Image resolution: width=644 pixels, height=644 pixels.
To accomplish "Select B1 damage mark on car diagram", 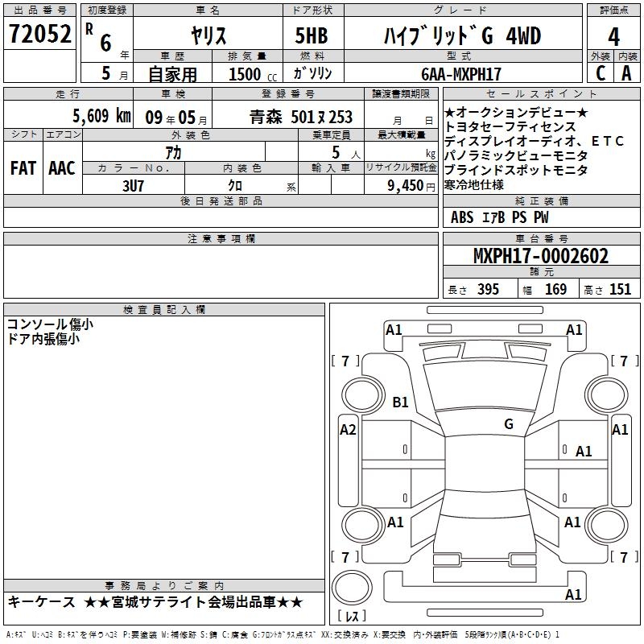I will pyautogui.click(x=400, y=402).
